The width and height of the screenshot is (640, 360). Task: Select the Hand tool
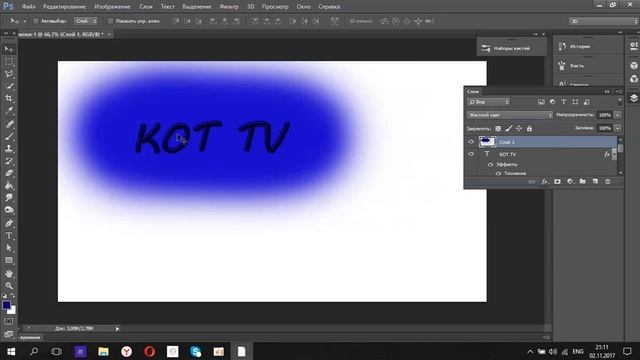click(x=9, y=273)
